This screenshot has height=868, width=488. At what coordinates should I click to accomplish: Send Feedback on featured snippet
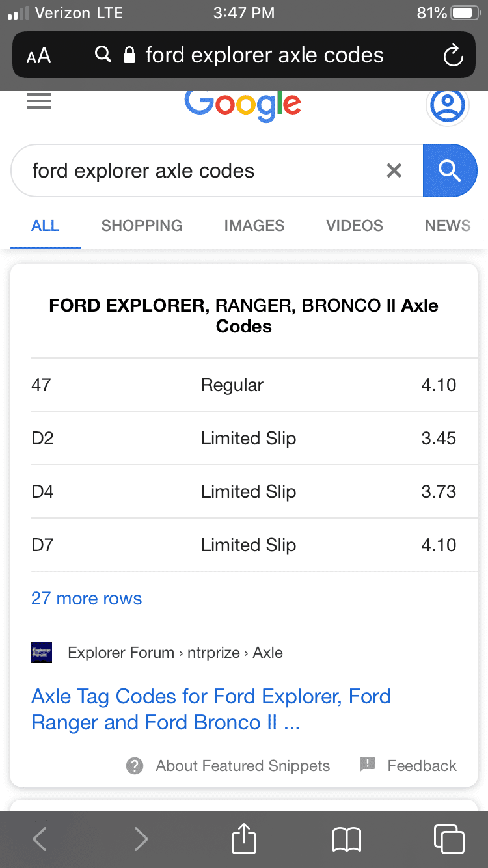pyautogui.click(x=409, y=766)
